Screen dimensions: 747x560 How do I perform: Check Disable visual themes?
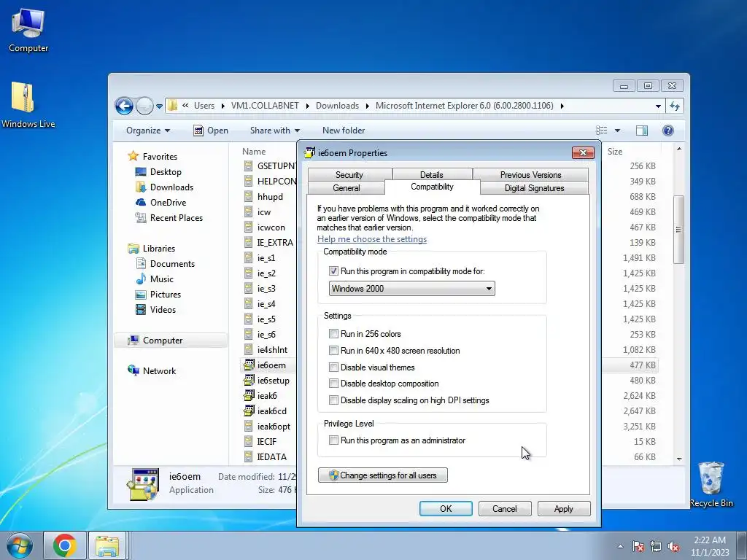click(333, 367)
